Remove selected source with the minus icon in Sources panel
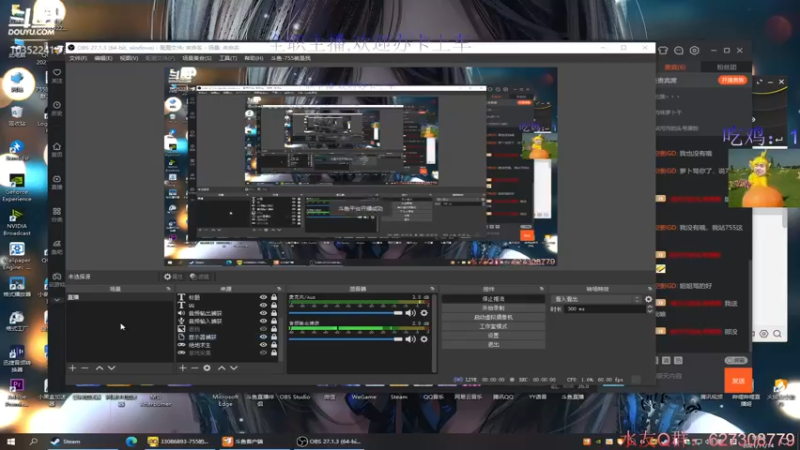 coord(194,368)
